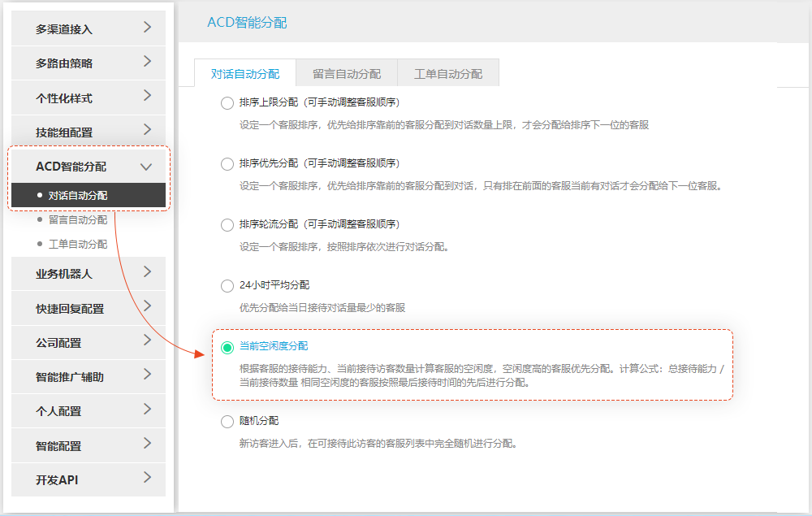Click the 24小时平均分配 option label
812x516 pixels.
pyautogui.click(x=274, y=285)
